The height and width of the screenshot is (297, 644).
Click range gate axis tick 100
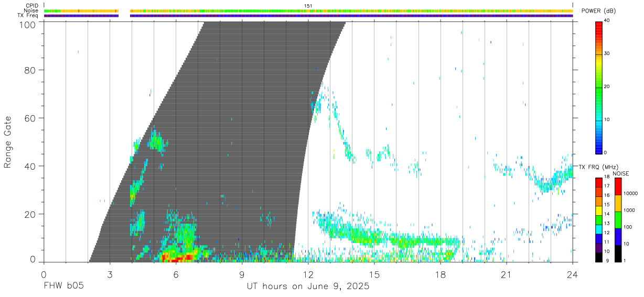[28, 25]
